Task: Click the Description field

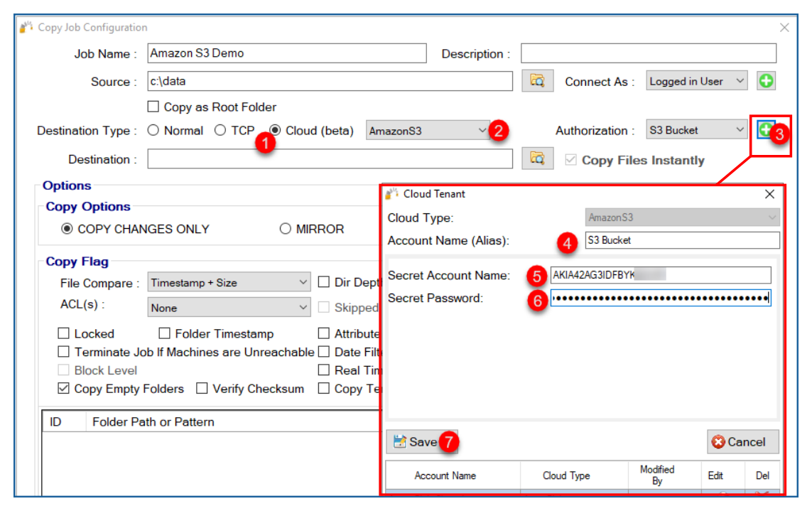Action: (649, 53)
